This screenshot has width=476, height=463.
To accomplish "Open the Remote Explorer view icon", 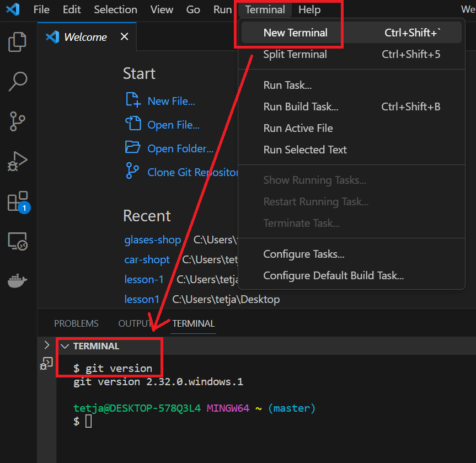I will point(18,241).
